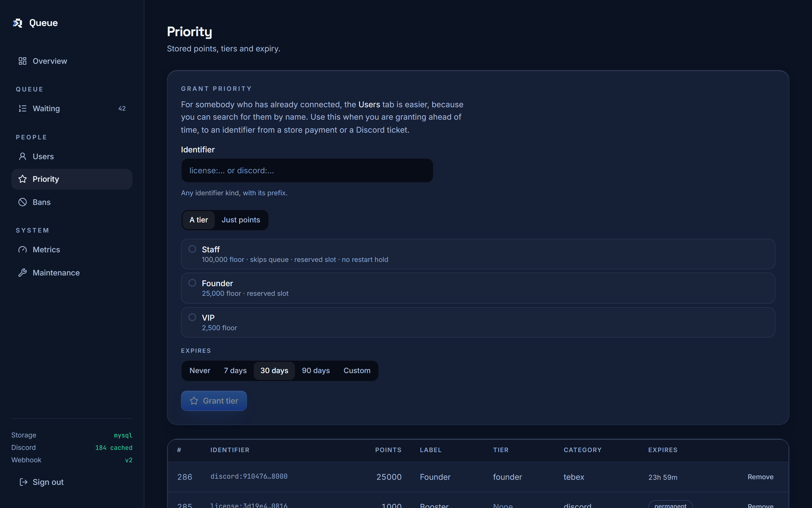Pick the Custom expiry option
Viewport: 812px width, 508px height.
[357, 371]
